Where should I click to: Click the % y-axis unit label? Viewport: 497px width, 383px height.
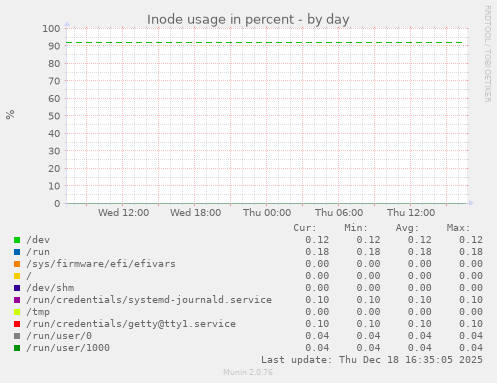10,114
